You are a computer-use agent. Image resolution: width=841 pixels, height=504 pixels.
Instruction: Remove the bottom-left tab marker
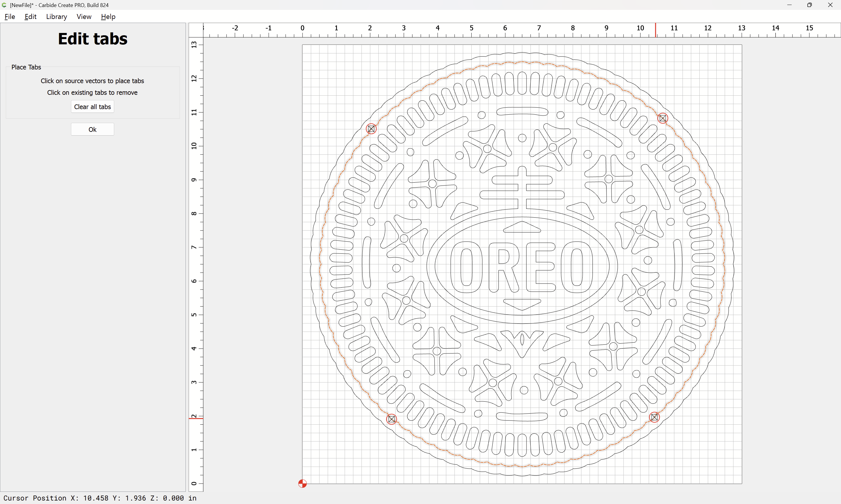[x=392, y=419]
